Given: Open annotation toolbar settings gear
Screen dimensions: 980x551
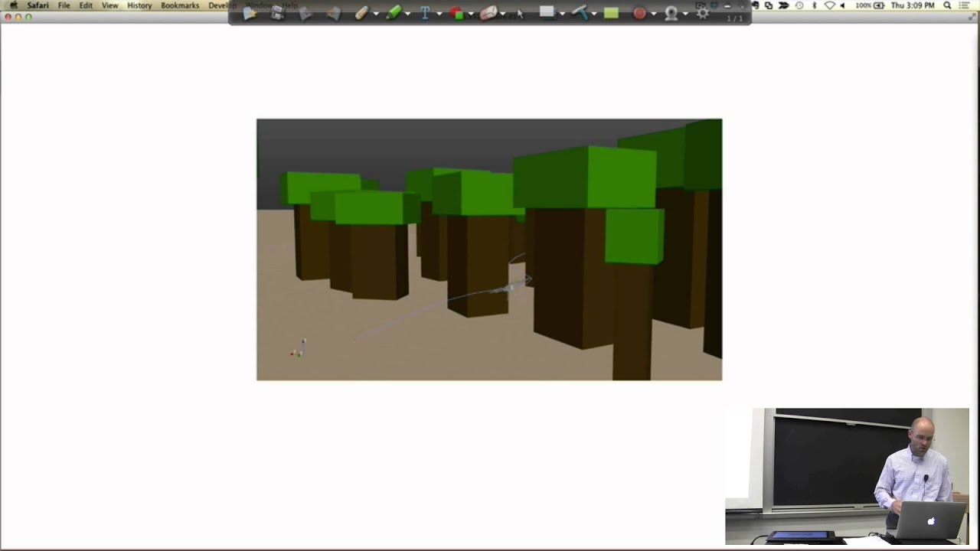Looking at the screenshot, I should point(702,13).
